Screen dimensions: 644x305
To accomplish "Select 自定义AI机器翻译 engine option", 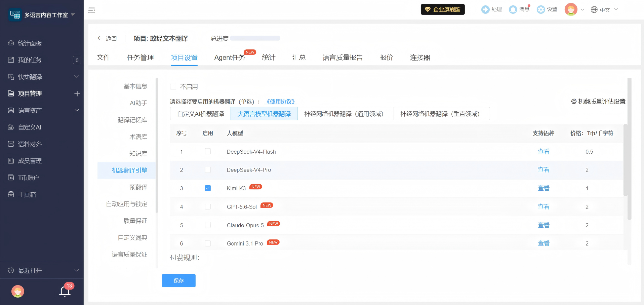I will [201, 114].
